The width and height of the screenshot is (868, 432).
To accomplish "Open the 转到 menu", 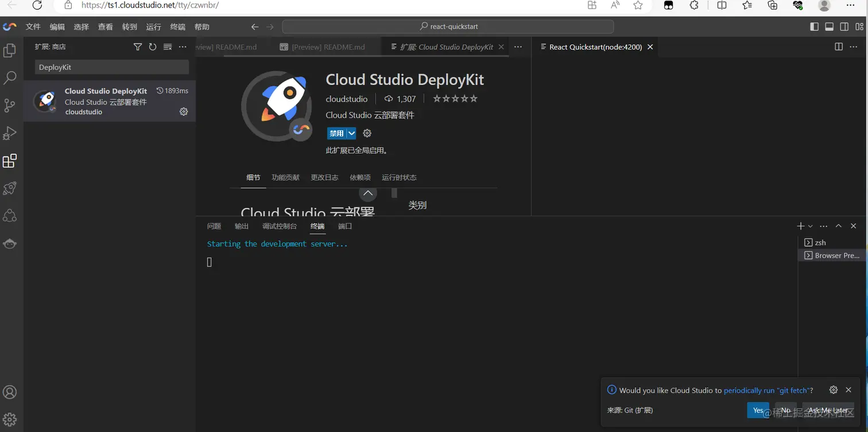I will (x=130, y=26).
